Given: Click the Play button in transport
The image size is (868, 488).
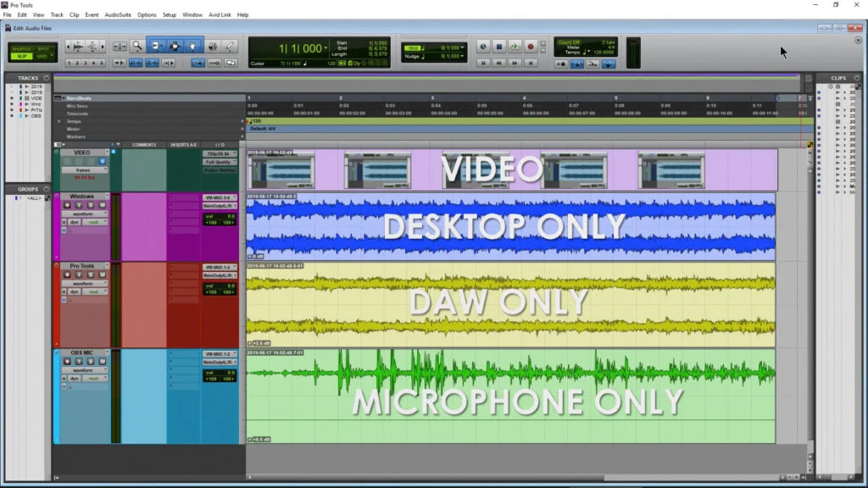Looking at the screenshot, I should point(515,47).
